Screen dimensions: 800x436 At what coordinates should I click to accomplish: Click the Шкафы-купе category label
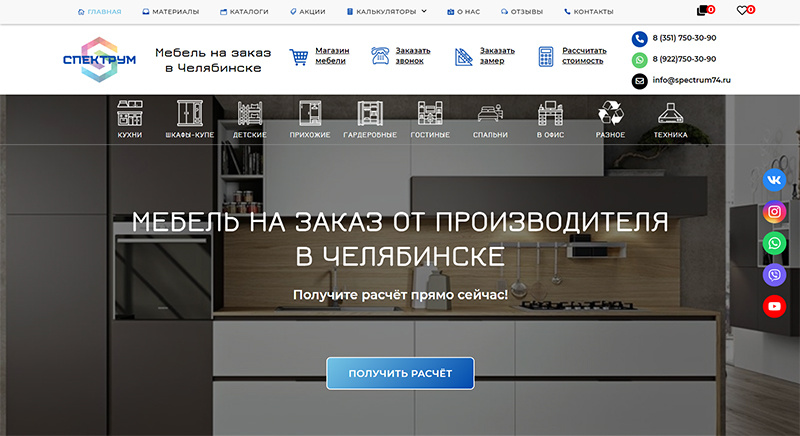tap(190, 135)
